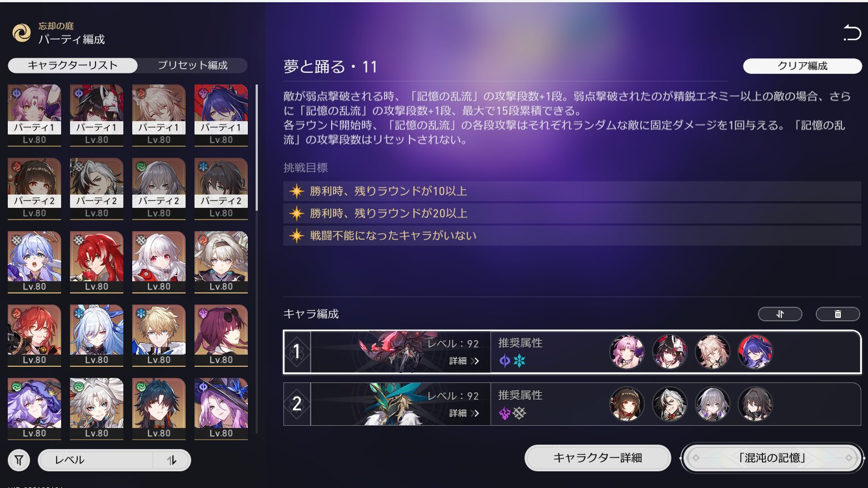
Task: Click the キャラクター詳細 button
Action: coord(598,458)
